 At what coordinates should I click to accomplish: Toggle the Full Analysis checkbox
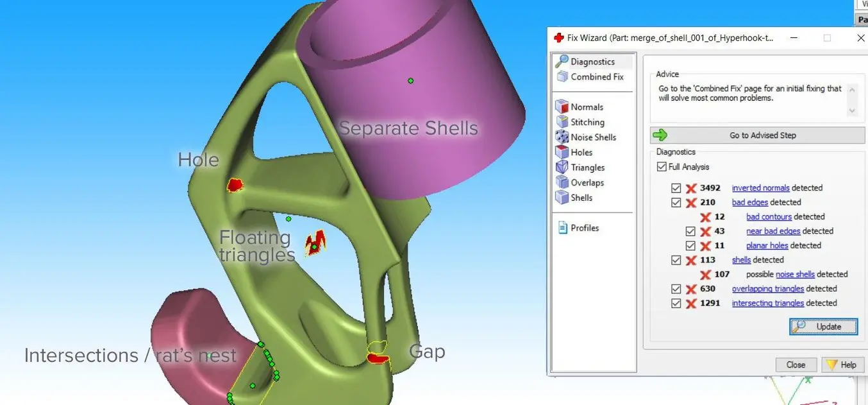(x=662, y=167)
